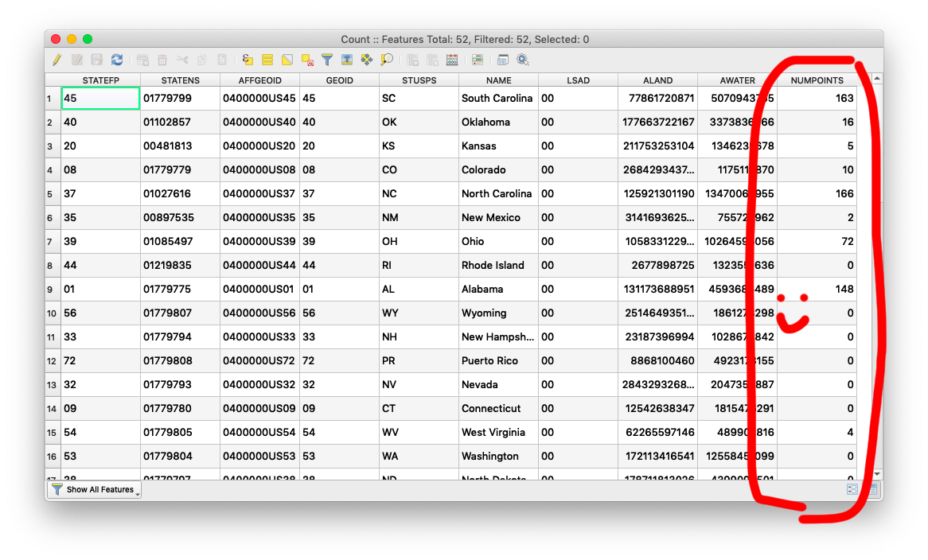This screenshot has width=928, height=560.
Task: Click the ALAND cell '12542638347'
Action: tap(658, 409)
